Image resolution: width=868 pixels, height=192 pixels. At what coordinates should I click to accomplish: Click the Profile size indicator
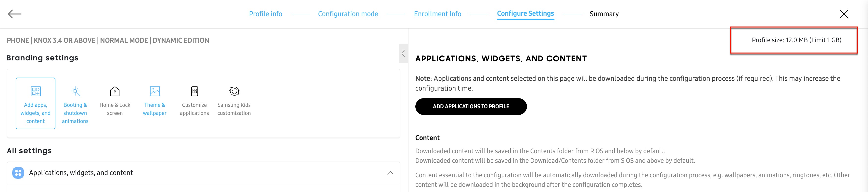click(796, 40)
